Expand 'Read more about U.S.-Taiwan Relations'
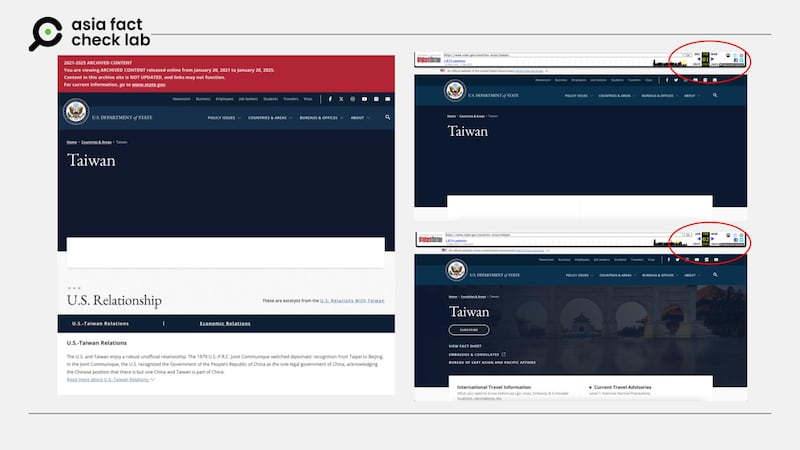The width and height of the screenshot is (800, 450). [110, 380]
